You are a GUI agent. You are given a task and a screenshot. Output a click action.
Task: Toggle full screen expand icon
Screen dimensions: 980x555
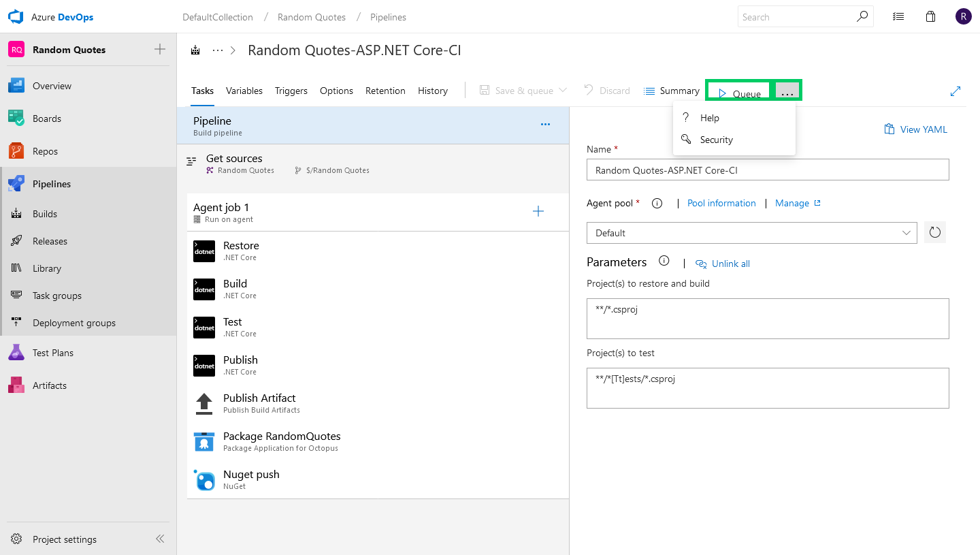(x=955, y=91)
